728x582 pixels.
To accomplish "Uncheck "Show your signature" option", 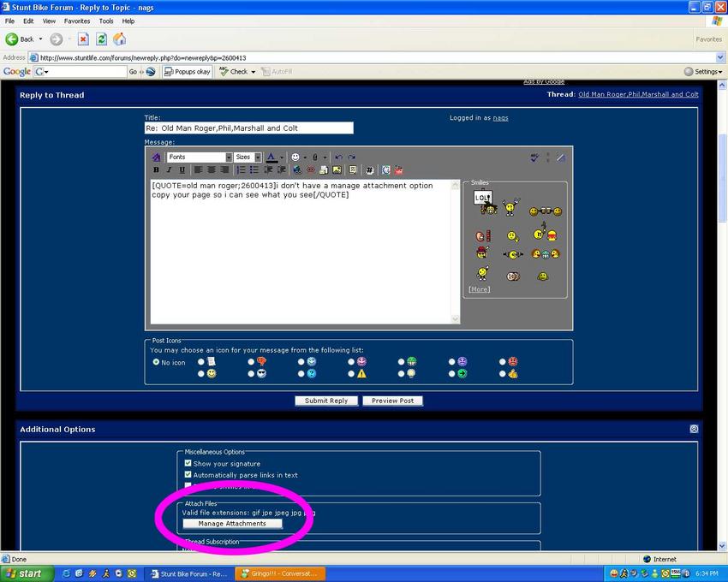I will 188,463.
